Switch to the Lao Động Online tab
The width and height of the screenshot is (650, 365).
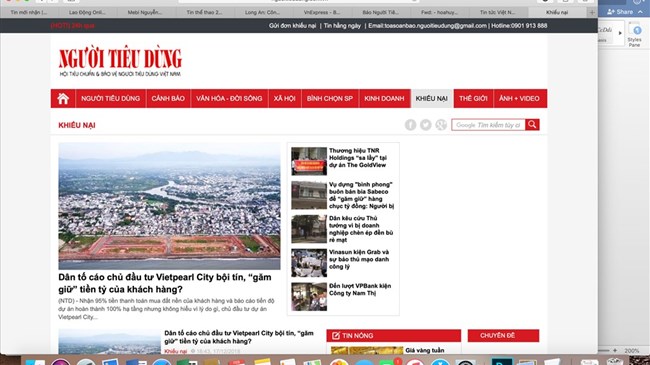point(87,12)
